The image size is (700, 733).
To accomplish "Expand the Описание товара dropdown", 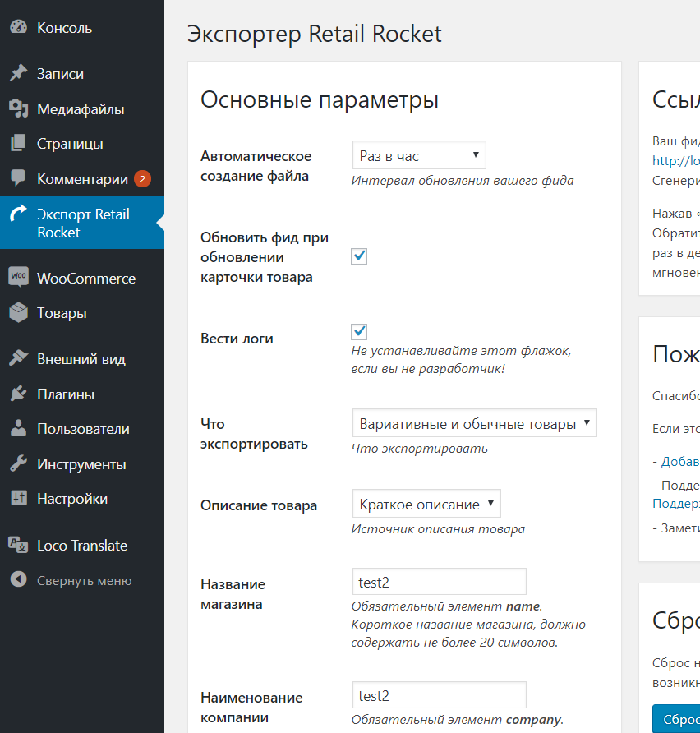I will pos(426,504).
